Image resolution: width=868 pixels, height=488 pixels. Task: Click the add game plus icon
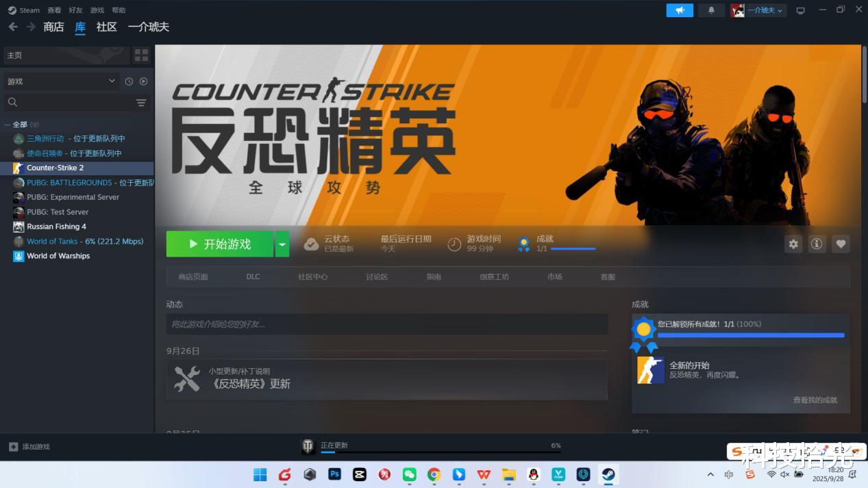pyautogui.click(x=14, y=447)
